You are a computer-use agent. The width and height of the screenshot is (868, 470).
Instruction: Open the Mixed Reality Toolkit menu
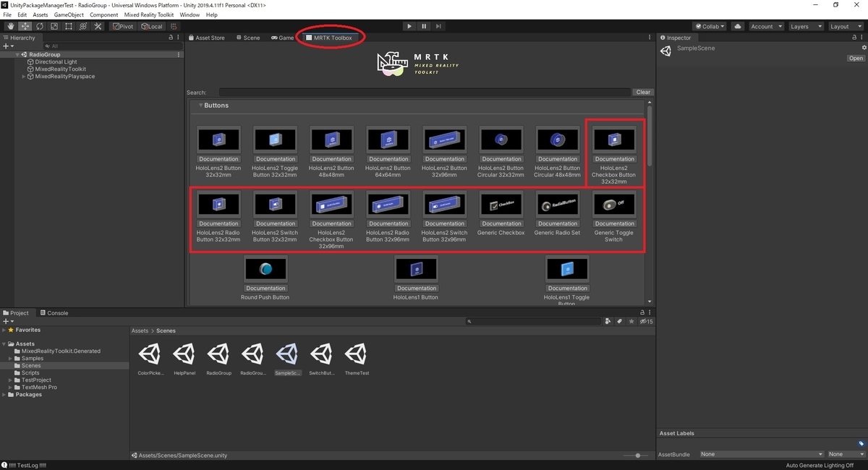tap(149, 14)
